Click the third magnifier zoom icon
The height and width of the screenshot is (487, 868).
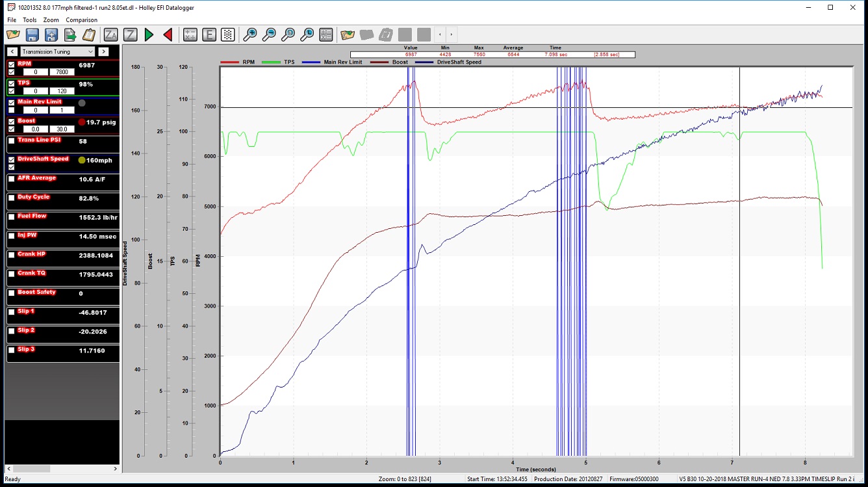point(288,34)
